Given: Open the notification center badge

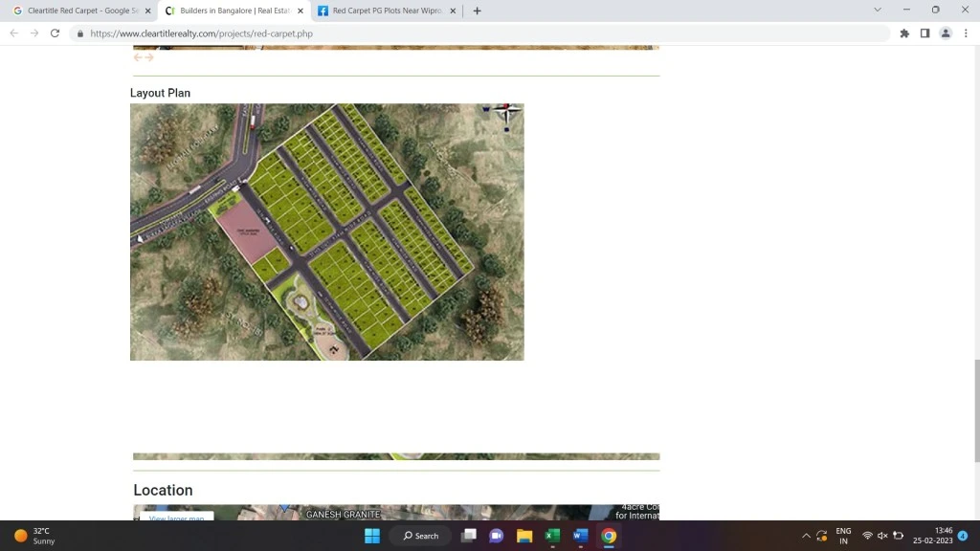Looking at the screenshot, I should pos(963,536).
